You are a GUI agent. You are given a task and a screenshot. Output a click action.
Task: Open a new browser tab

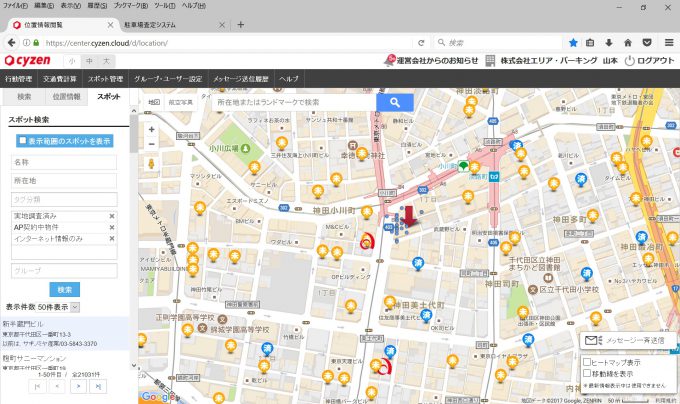pos(241,25)
